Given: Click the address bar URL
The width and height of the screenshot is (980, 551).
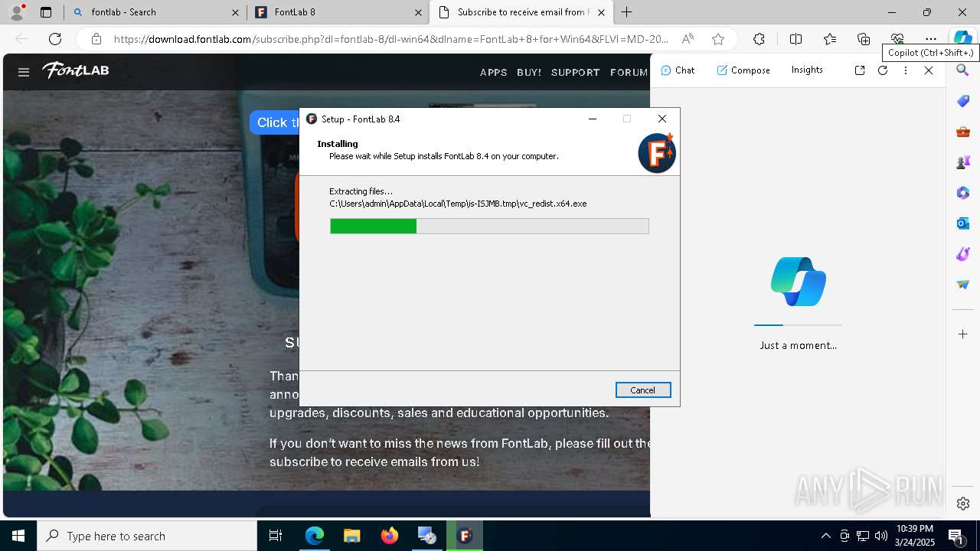Looking at the screenshot, I should (391, 39).
